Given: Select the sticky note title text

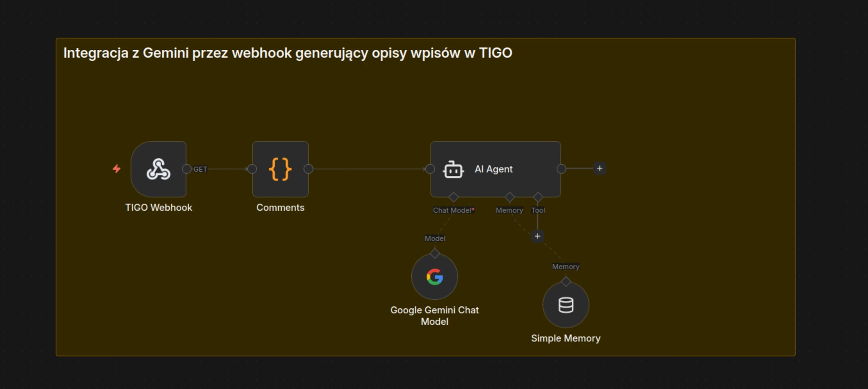Looking at the screenshot, I should click(288, 53).
